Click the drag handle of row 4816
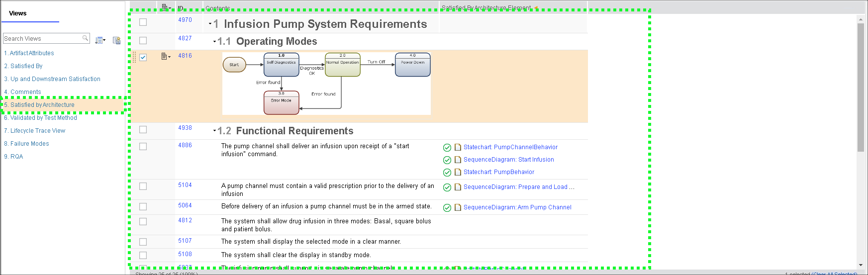 tap(134, 57)
